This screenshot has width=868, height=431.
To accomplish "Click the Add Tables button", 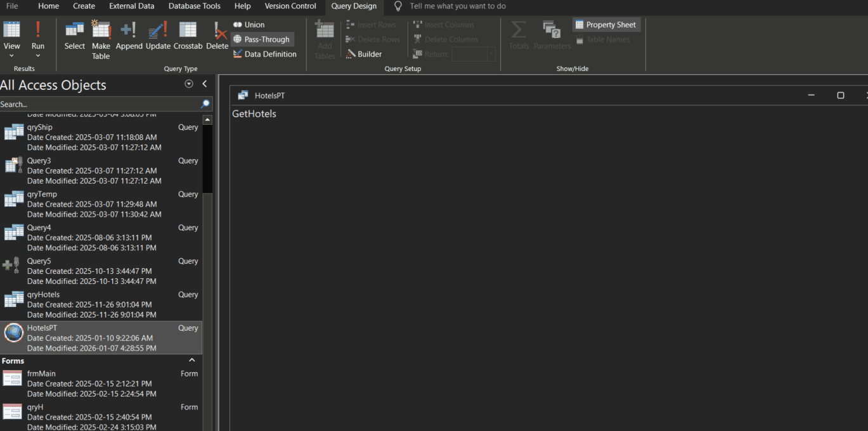I will pyautogui.click(x=324, y=38).
